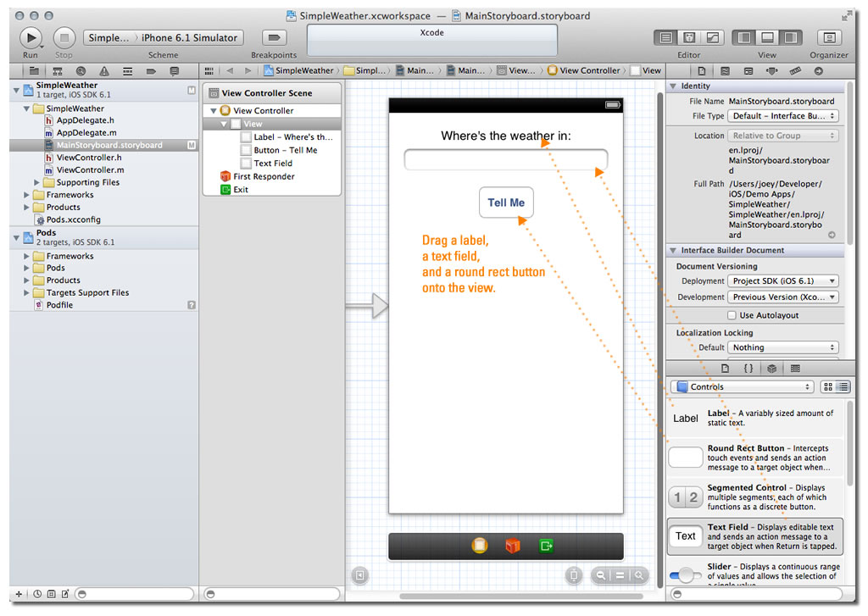This screenshot has width=868, height=616.
Task: Toggle the Breakpoints button in toolbar
Action: [x=274, y=37]
